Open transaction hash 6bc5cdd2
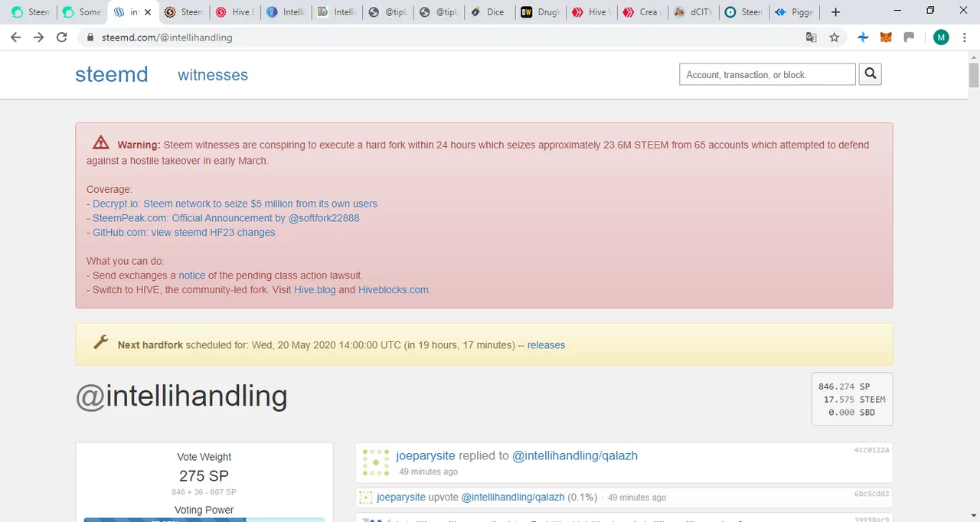Viewport: 980px width, 522px height. [x=871, y=494]
